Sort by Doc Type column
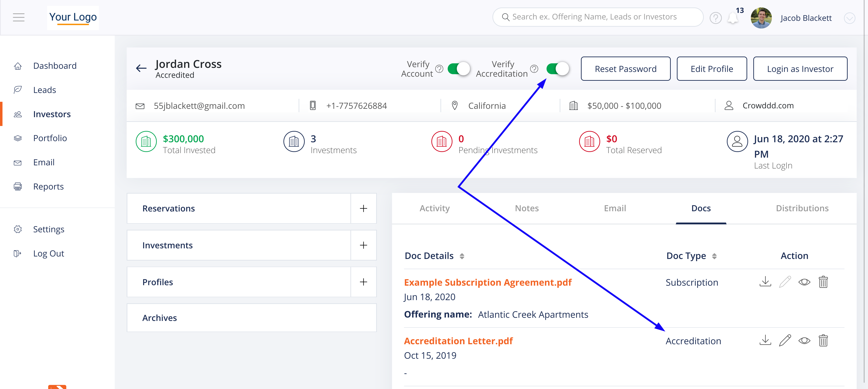Viewport: 868px width, 389px height. [x=714, y=256]
